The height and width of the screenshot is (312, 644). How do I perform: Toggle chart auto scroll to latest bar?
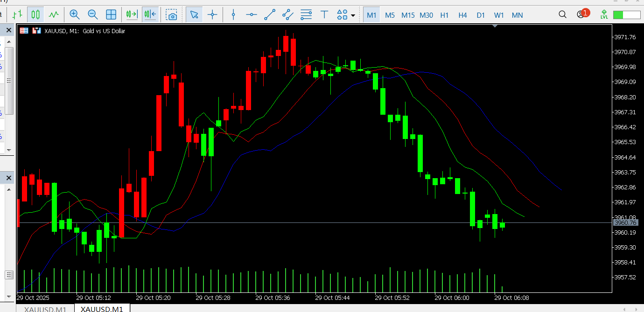click(132, 14)
